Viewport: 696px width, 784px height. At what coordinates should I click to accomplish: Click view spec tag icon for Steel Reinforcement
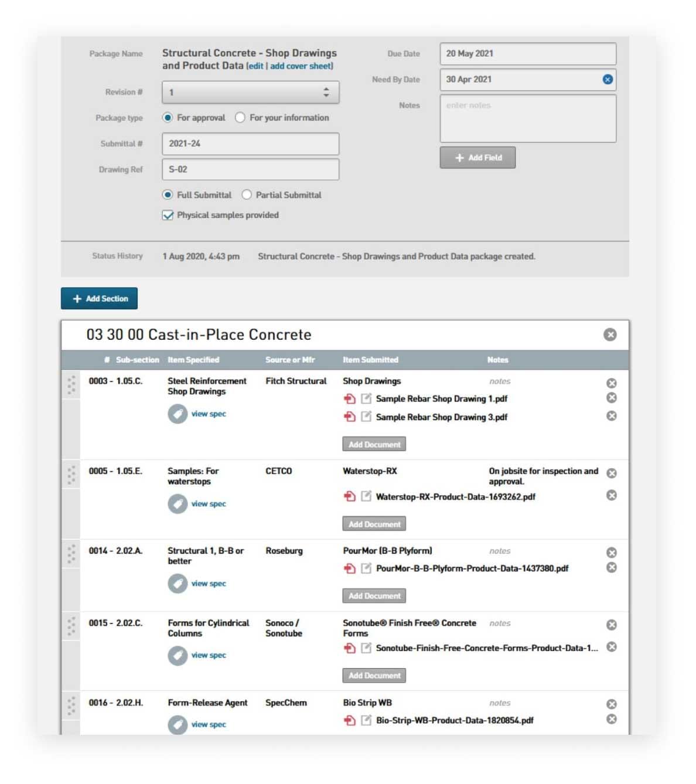point(177,414)
